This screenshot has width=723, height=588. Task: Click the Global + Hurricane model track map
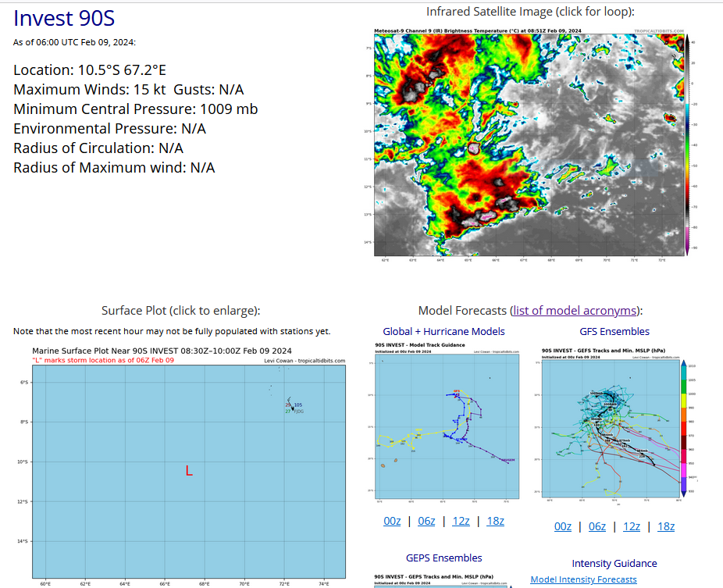tap(444, 422)
